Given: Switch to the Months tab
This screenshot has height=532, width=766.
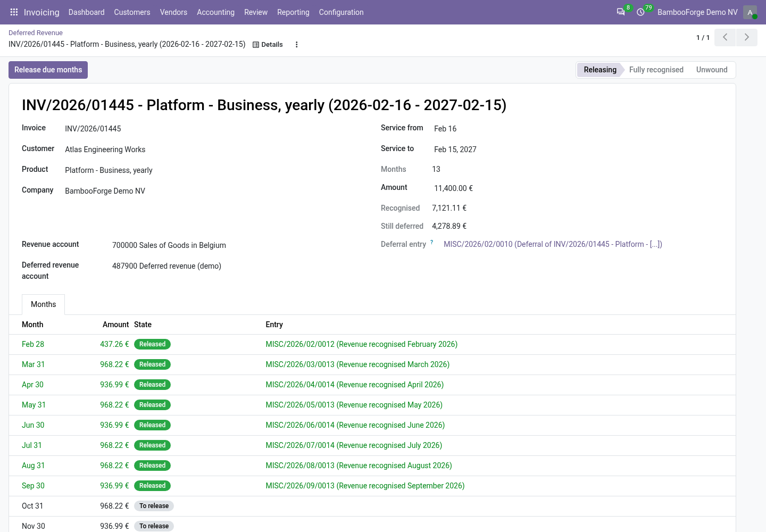Looking at the screenshot, I should [x=43, y=304].
